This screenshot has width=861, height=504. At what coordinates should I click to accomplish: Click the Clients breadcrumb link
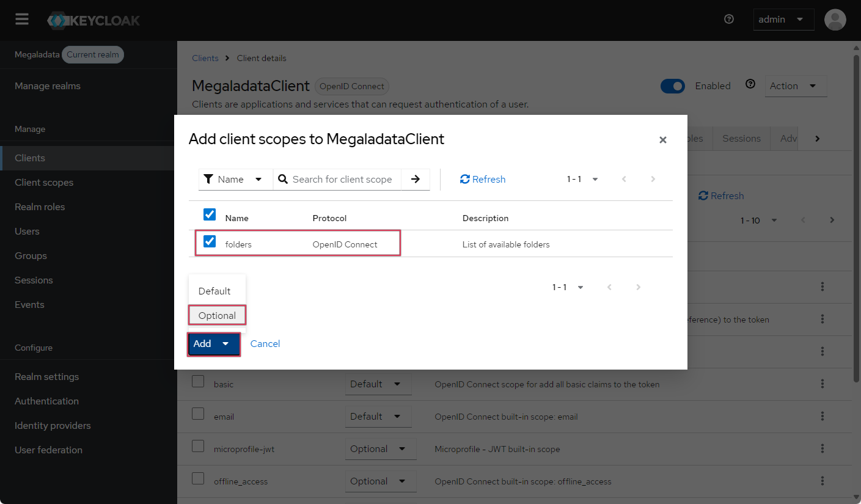(205, 58)
